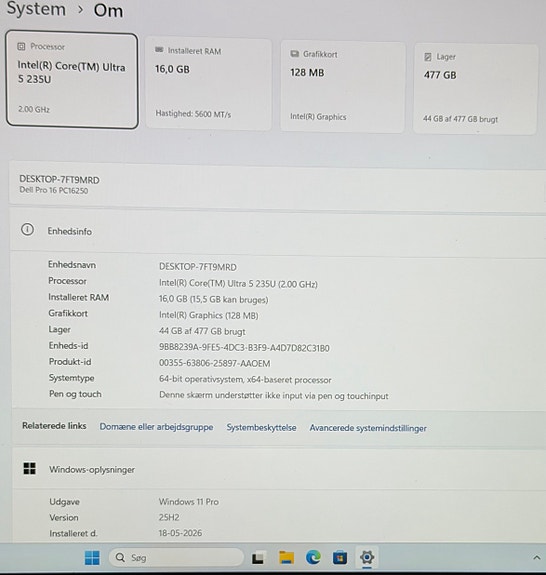Viewport: 546px width, 575px height.
Task: Open the Systembeskyttelse link
Action: click(261, 428)
